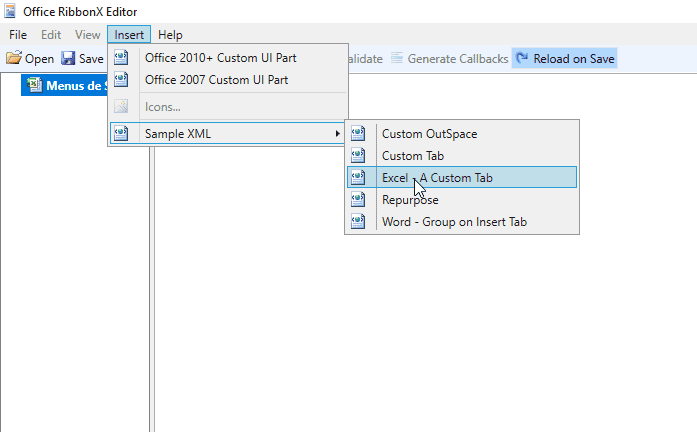697x432 pixels.
Task: Choose Office 2007 Custom UI Part
Action: pos(216,80)
